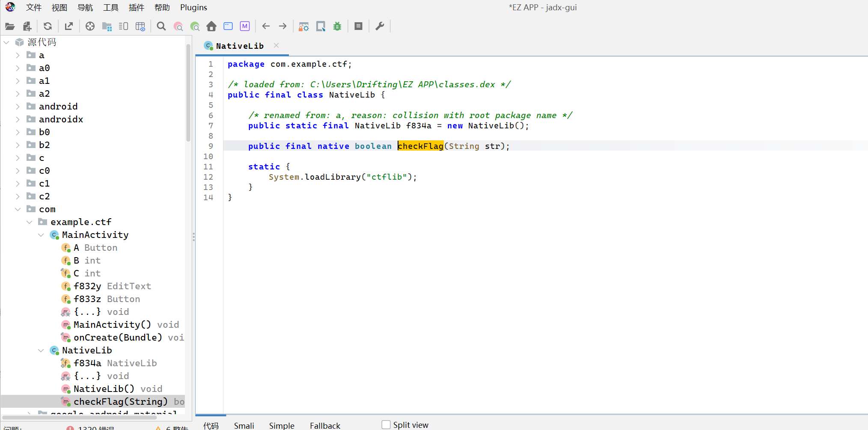Open class search dialog
Image resolution: width=868 pixels, height=430 pixels.
(x=178, y=26)
